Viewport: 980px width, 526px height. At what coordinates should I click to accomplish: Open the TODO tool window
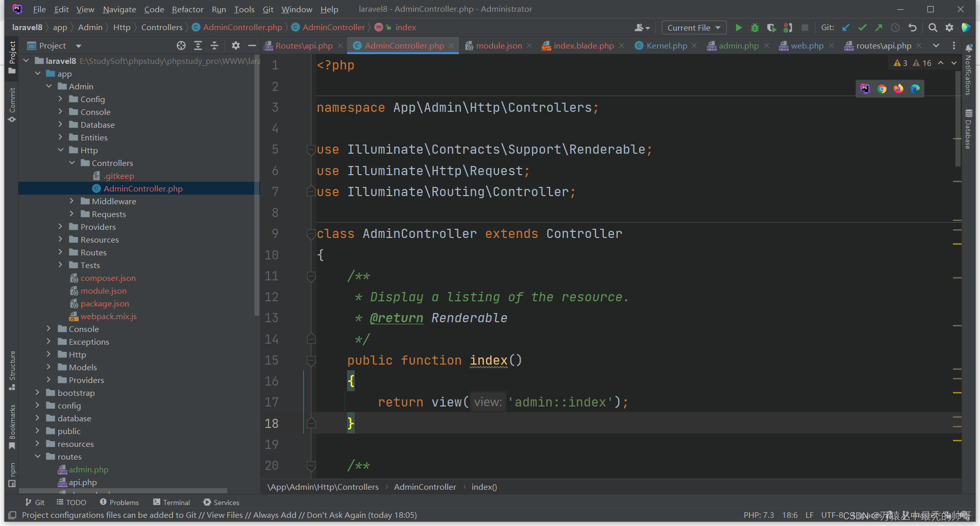[71, 503]
